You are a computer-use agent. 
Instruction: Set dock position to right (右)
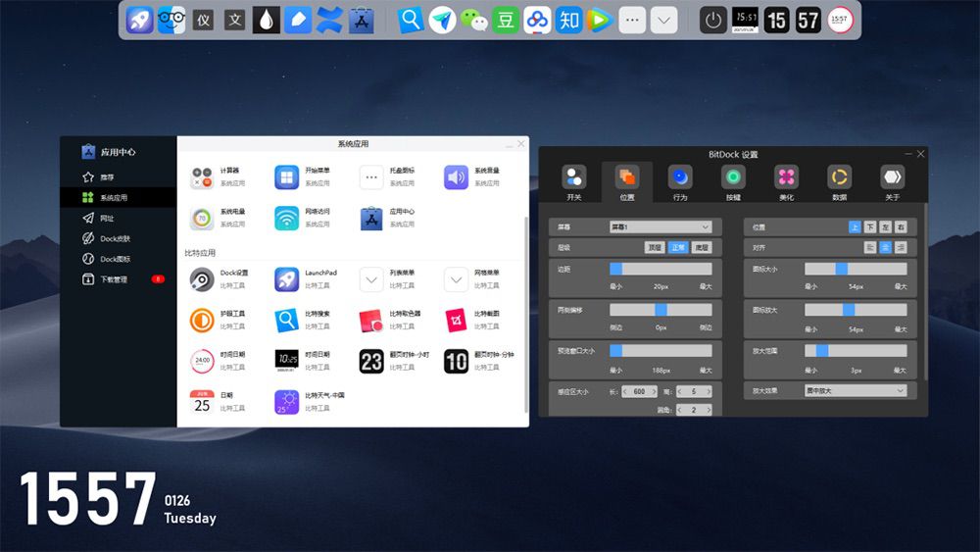pyautogui.click(x=901, y=226)
